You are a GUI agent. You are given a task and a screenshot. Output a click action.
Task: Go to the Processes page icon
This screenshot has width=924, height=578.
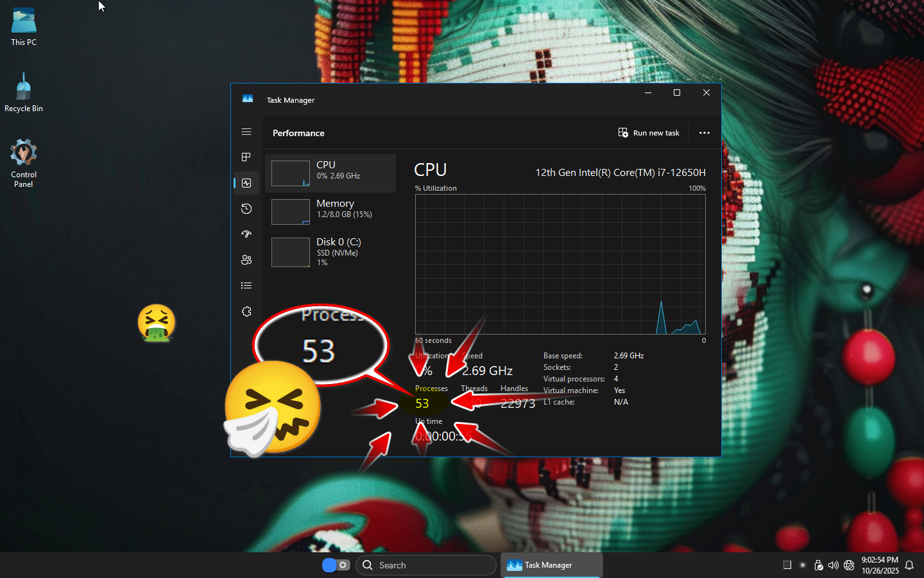pos(246,157)
